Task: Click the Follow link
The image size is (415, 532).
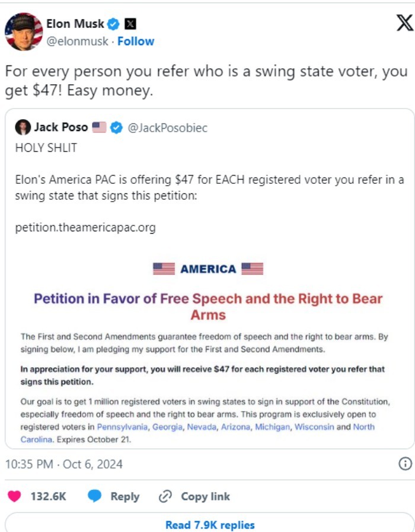Action: (x=136, y=42)
